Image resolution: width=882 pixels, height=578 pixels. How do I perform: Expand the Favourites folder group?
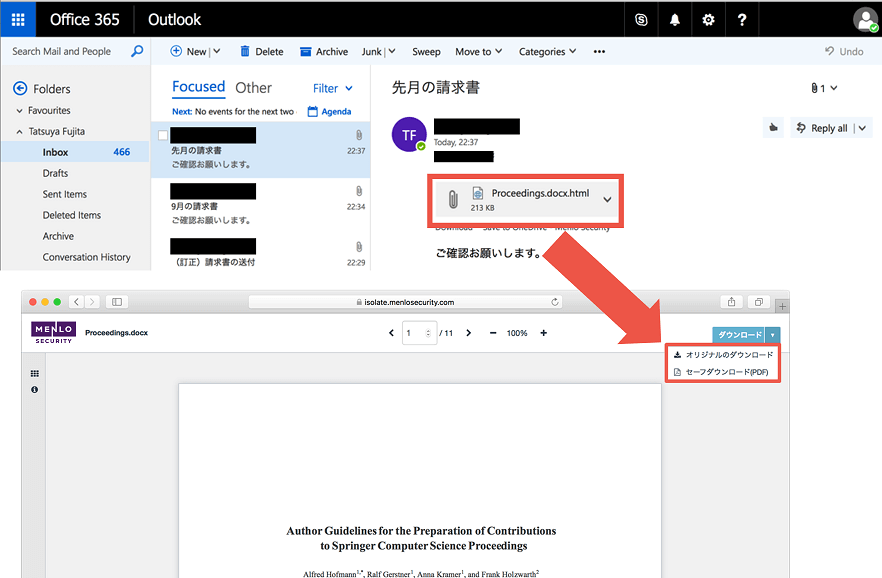click(20, 111)
